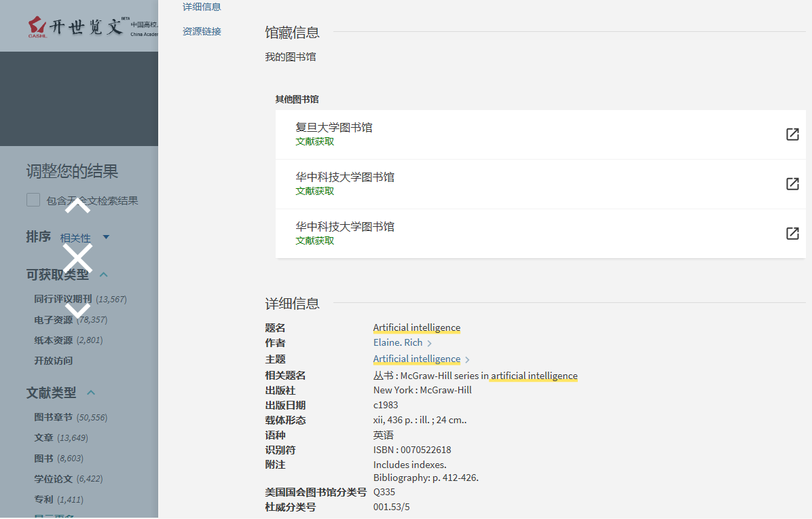The height and width of the screenshot is (519, 812).
Task: Jump to 资源链接 section in side nav
Action: pos(202,31)
